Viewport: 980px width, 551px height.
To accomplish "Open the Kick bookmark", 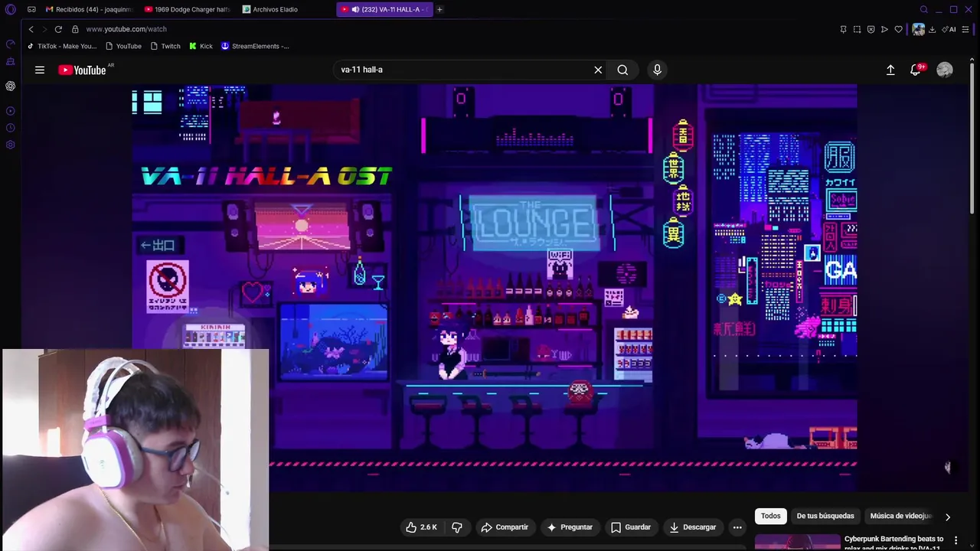I will 201,46.
